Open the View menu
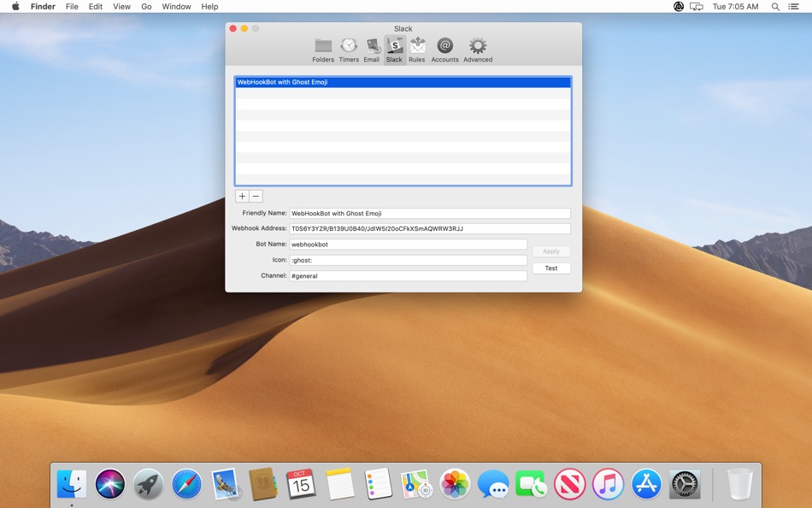 pos(121,6)
